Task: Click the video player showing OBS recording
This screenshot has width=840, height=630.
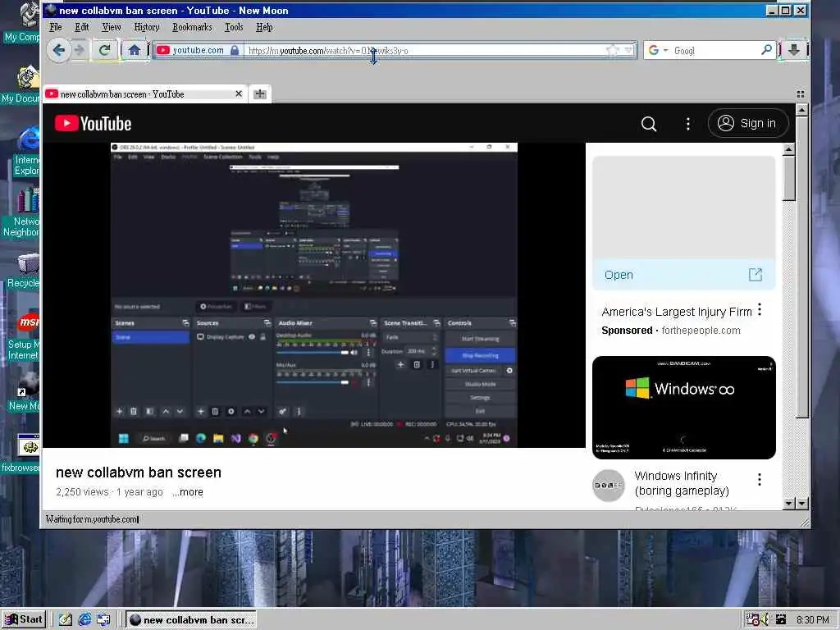Action: [x=314, y=295]
